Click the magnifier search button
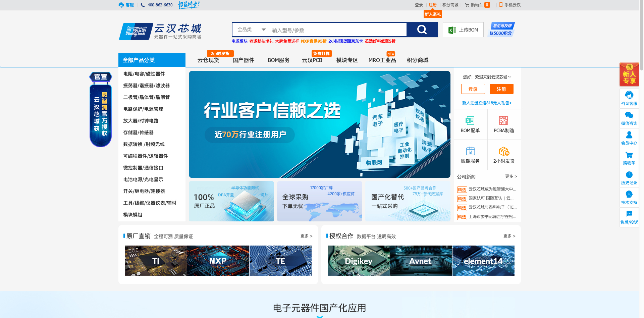The image size is (644, 318). coord(422,30)
